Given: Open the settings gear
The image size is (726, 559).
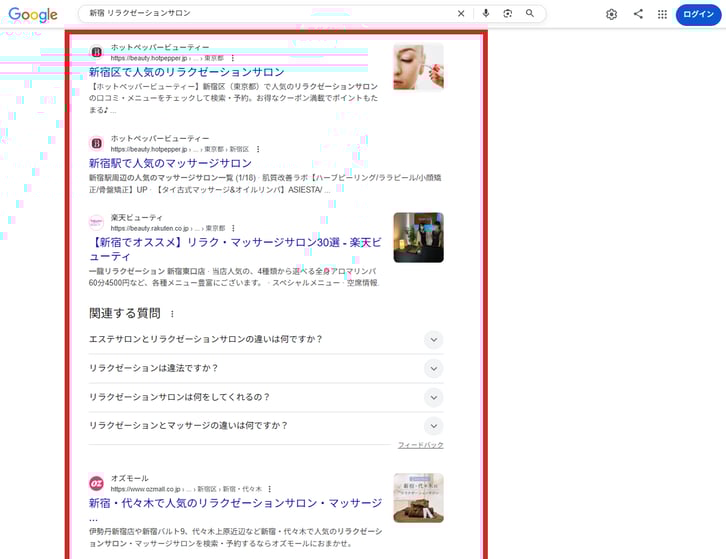Looking at the screenshot, I should [x=612, y=14].
